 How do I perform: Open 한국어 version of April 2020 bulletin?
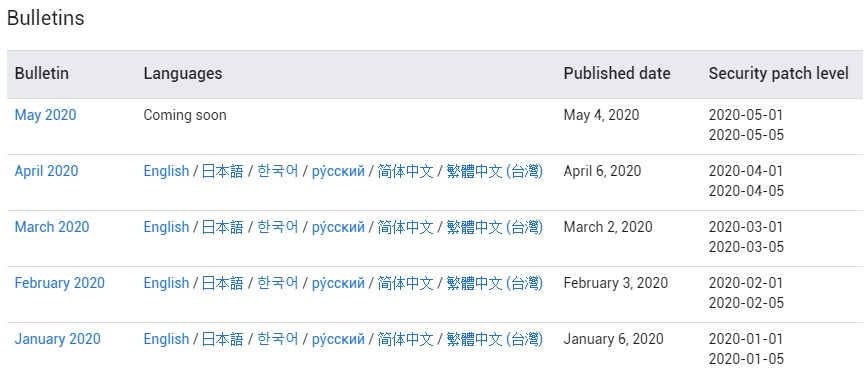278,171
